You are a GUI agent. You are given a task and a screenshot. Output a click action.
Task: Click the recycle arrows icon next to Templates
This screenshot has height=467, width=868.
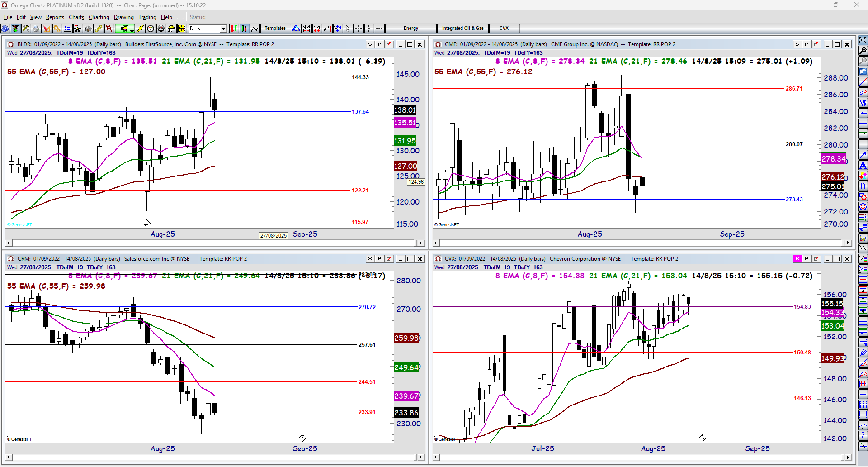coord(296,29)
